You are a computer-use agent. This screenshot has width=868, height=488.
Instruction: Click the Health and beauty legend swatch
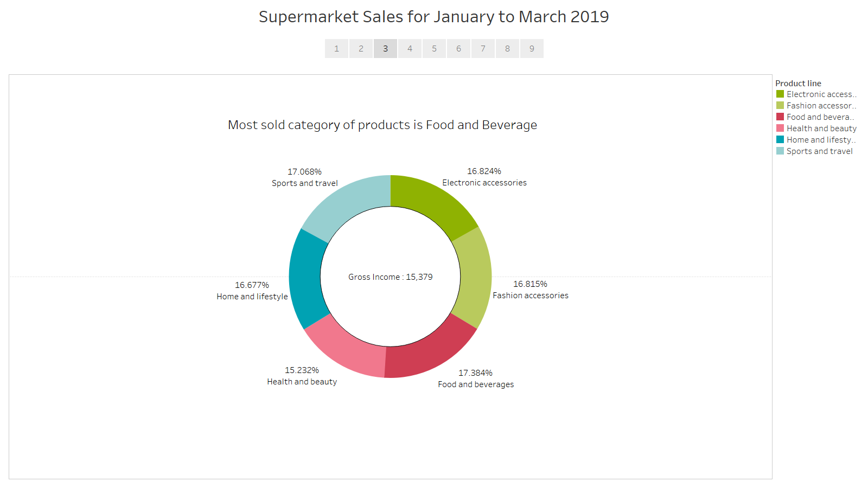781,128
